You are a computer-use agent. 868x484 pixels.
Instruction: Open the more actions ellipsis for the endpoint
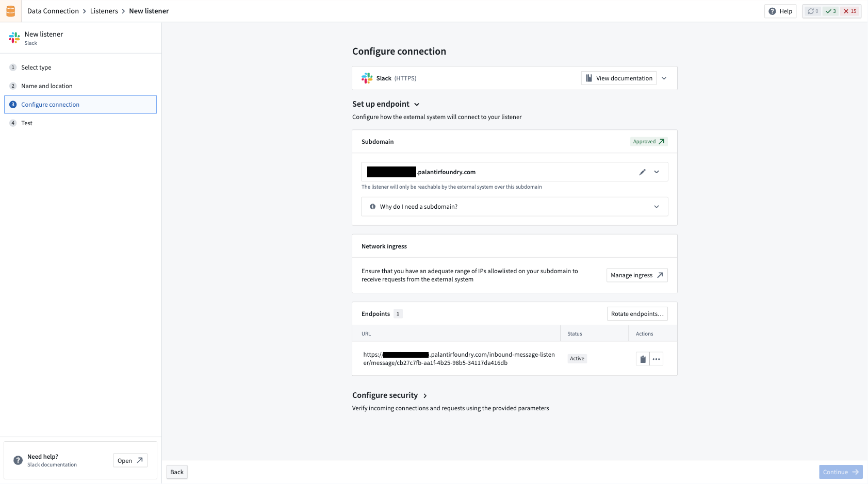point(656,358)
